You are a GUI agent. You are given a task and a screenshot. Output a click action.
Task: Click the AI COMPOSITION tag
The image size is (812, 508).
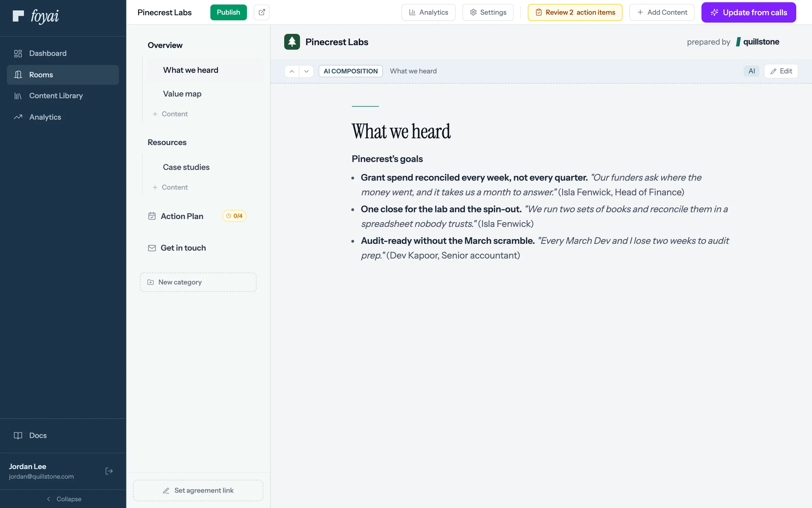pyautogui.click(x=351, y=71)
